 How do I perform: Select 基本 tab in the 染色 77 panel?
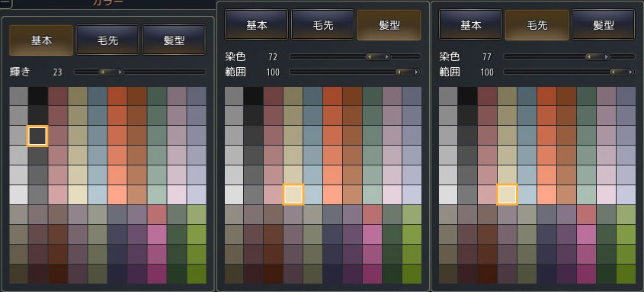(x=471, y=24)
